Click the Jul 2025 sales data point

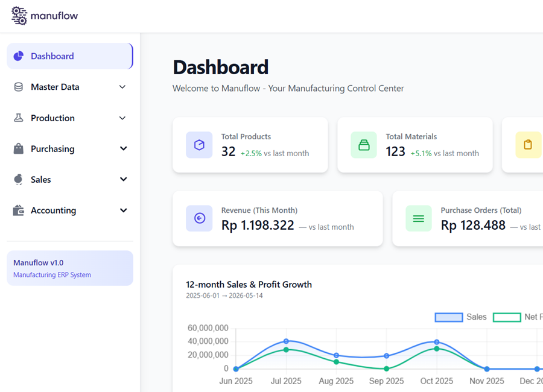(286, 341)
